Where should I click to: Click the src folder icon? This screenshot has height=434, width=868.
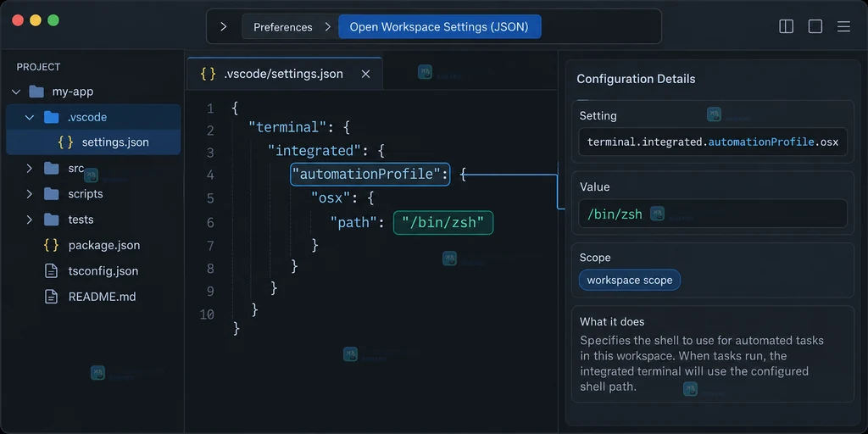click(x=51, y=169)
